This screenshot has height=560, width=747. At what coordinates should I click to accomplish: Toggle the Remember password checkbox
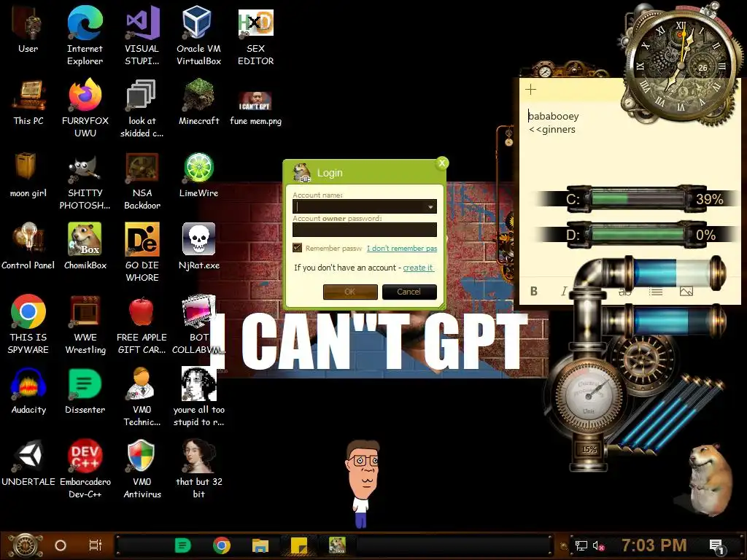[x=298, y=248]
